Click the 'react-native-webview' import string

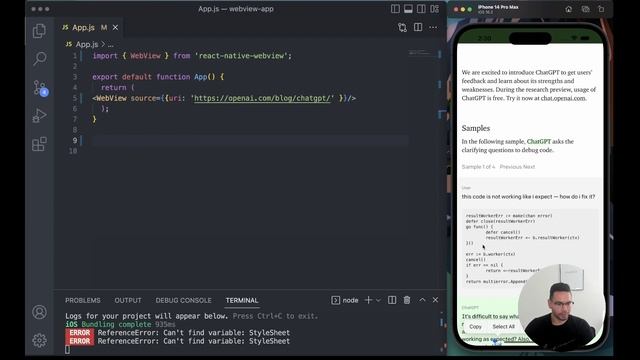click(x=241, y=56)
